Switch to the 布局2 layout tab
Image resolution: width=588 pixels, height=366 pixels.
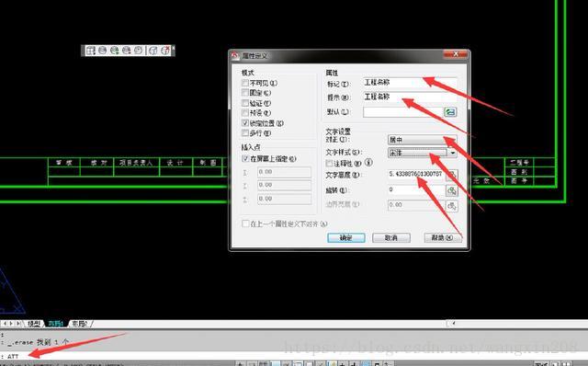tap(80, 323)
